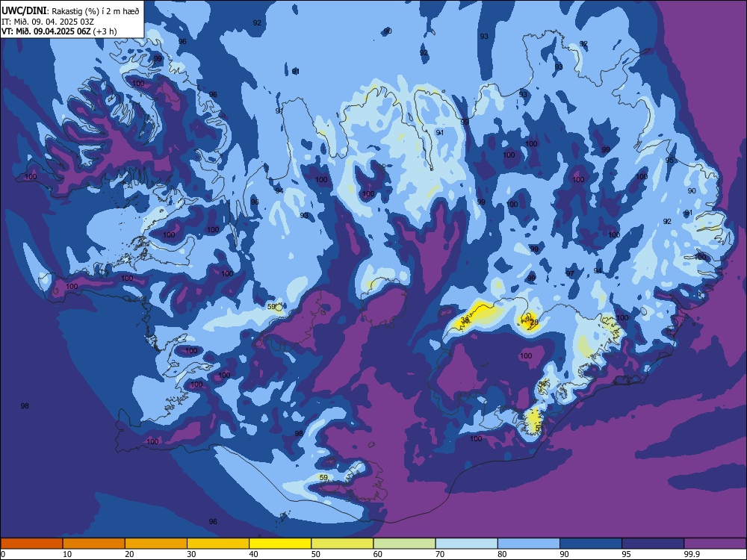Click the '20' legend tick label
This screenshot has width=747, height=560.
(x=129, y=554)
